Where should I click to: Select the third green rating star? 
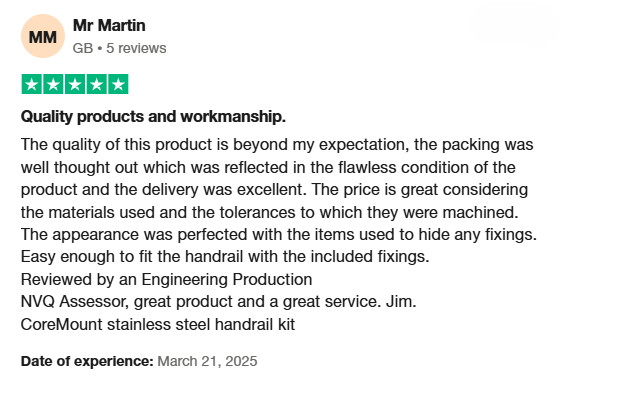coord(75,84)
